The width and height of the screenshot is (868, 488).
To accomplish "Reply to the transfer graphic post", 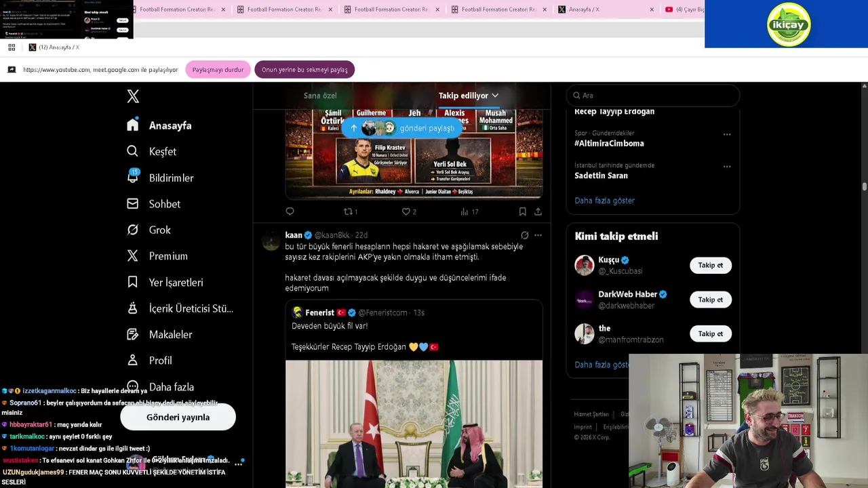I will click(290, 211).
